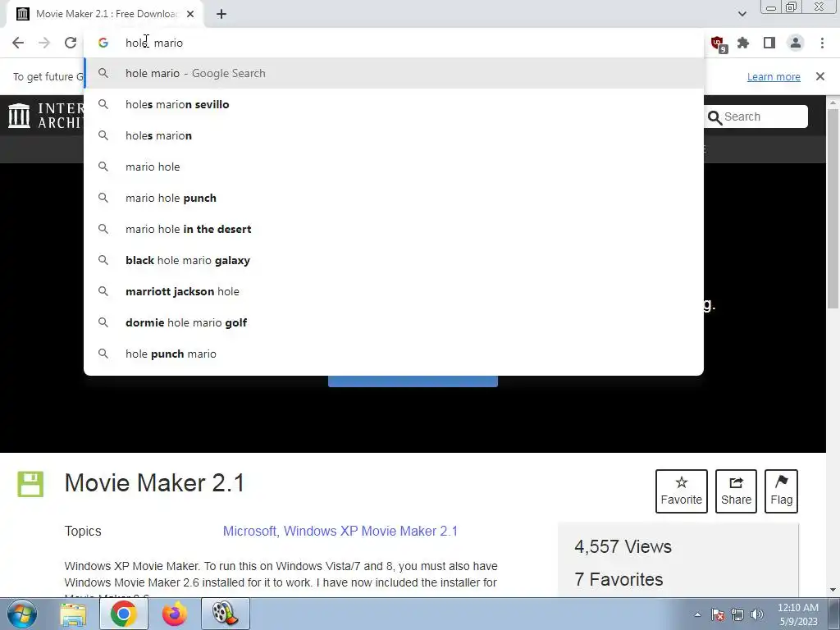Select the Movie Maker 2.1 browser tab
840x630 pixels.
click(105, 14)
